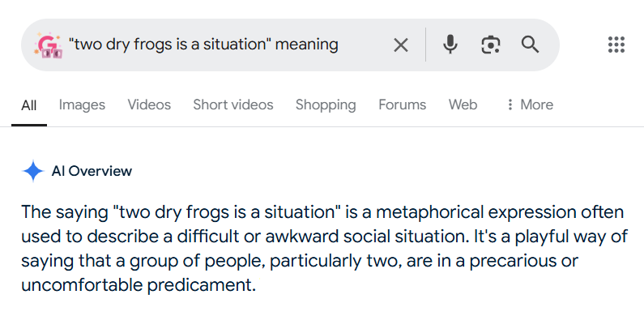Click the AI Overview answer paragraph
This screenshot has height=316, width=644.
(324, 249)
